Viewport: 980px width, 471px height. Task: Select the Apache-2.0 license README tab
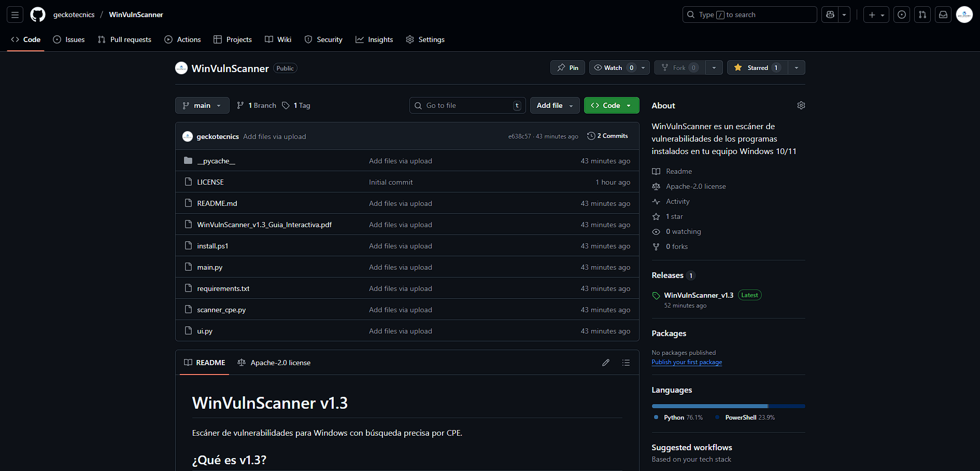[274, 363]
